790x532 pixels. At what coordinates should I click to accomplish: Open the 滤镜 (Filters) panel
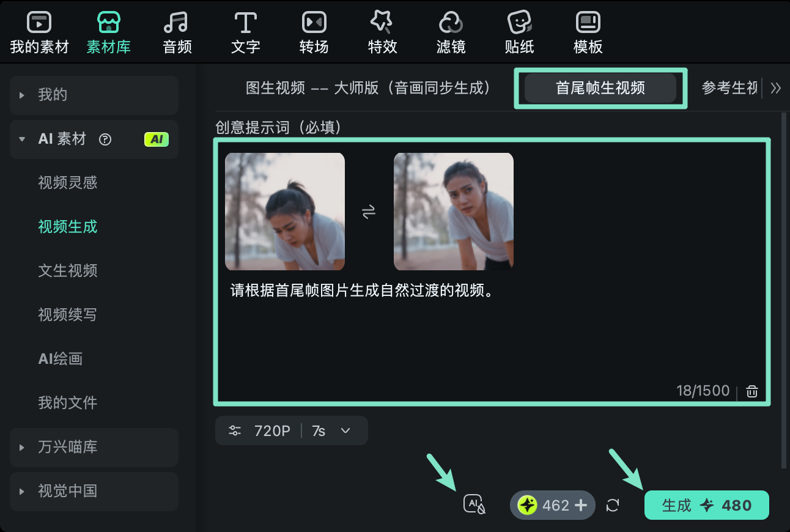[x=451, y=31]
